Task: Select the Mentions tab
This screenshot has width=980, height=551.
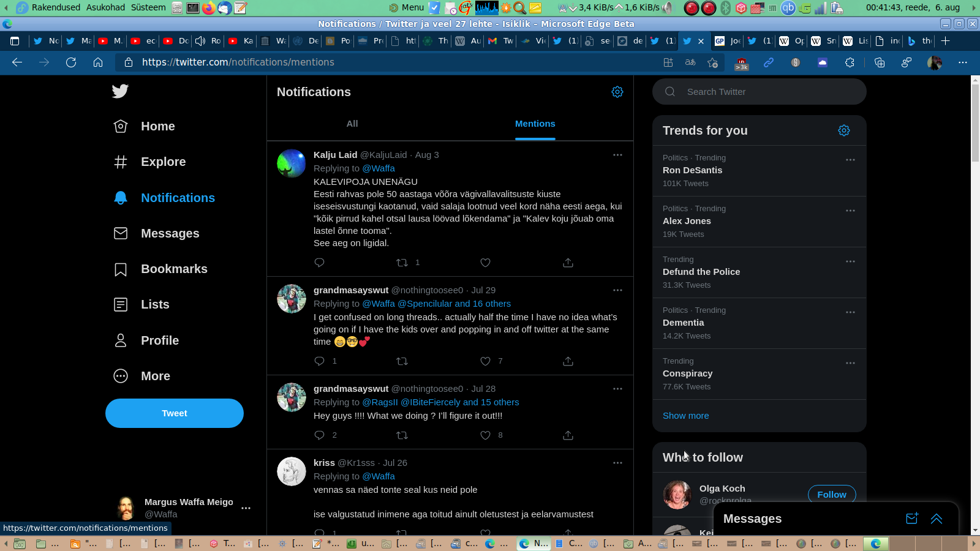Action: 535,124
